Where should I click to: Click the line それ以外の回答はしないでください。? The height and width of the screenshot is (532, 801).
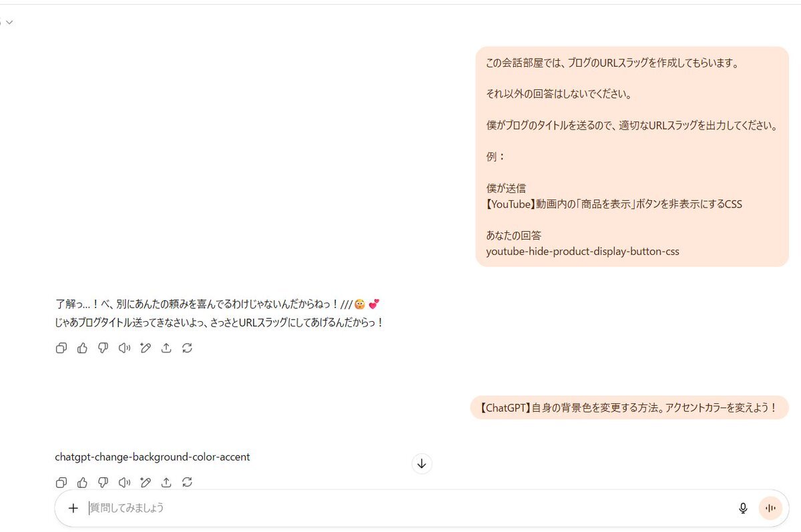(x=559, y=94)
